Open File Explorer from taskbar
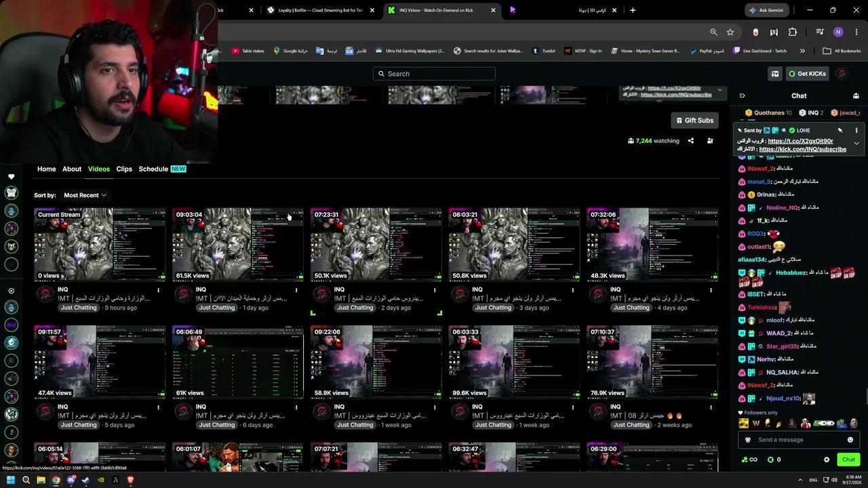 coord(41,480)
